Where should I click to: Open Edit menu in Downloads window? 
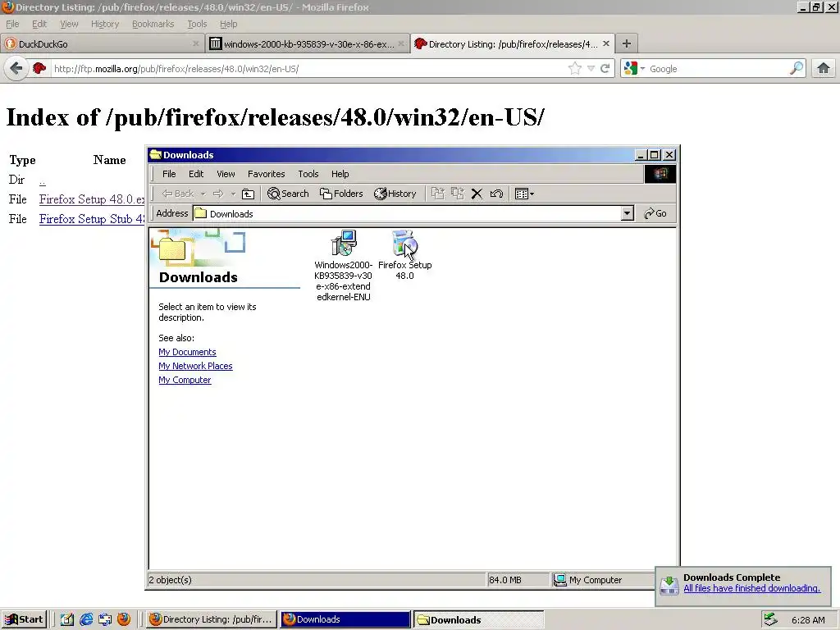pos(196,174)
